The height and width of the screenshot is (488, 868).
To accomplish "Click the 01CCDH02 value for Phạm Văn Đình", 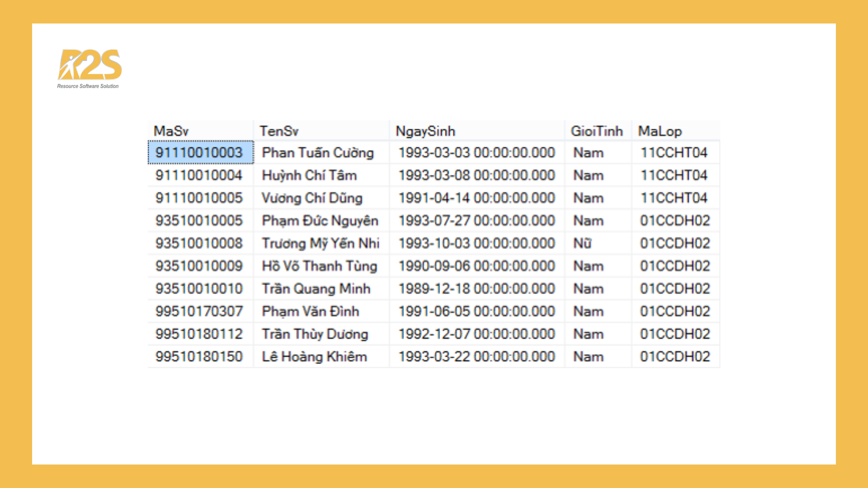I will pos(675,311).
